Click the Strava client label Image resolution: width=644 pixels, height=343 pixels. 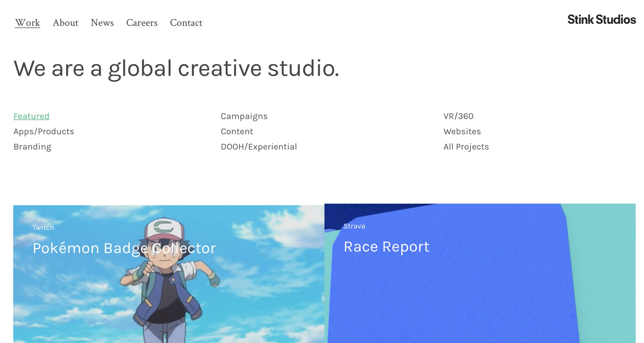click(x=354, y=226)
